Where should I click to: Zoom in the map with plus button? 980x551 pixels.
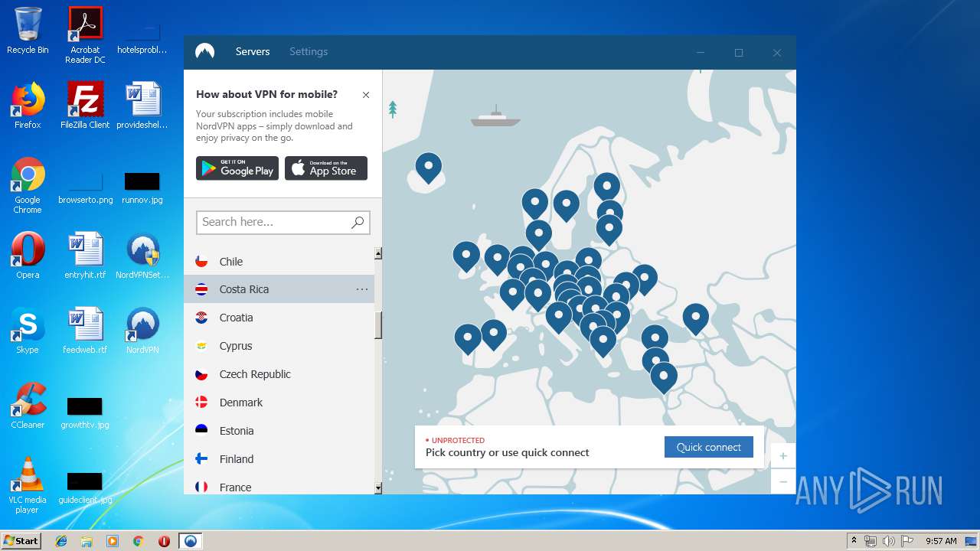tap(783, 456)
